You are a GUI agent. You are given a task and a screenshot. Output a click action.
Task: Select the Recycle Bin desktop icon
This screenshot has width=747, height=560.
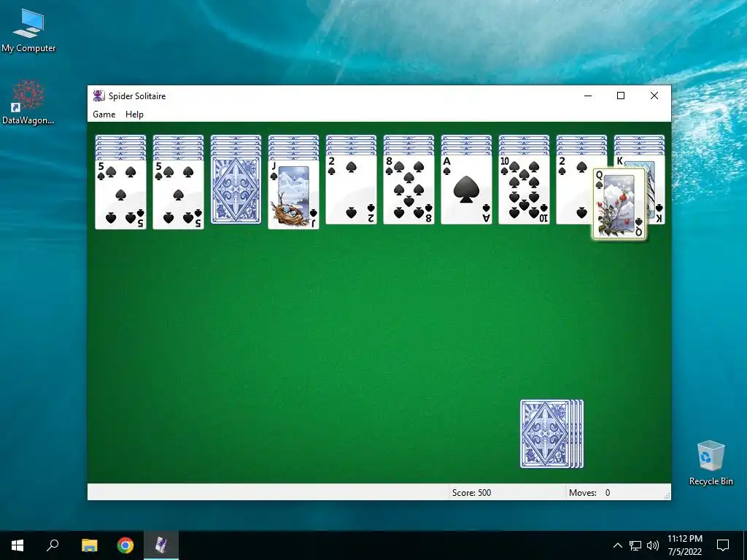click(x=711, y=463)
